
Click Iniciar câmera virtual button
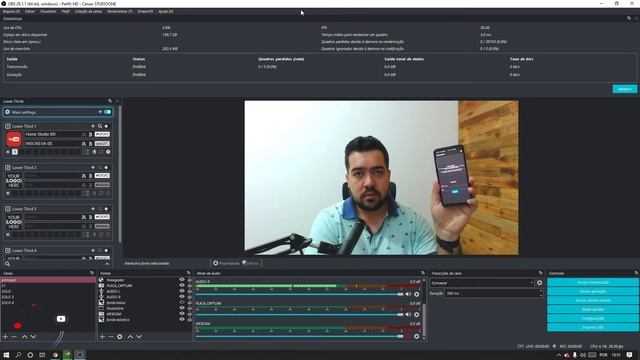click(x=593, y=300)
